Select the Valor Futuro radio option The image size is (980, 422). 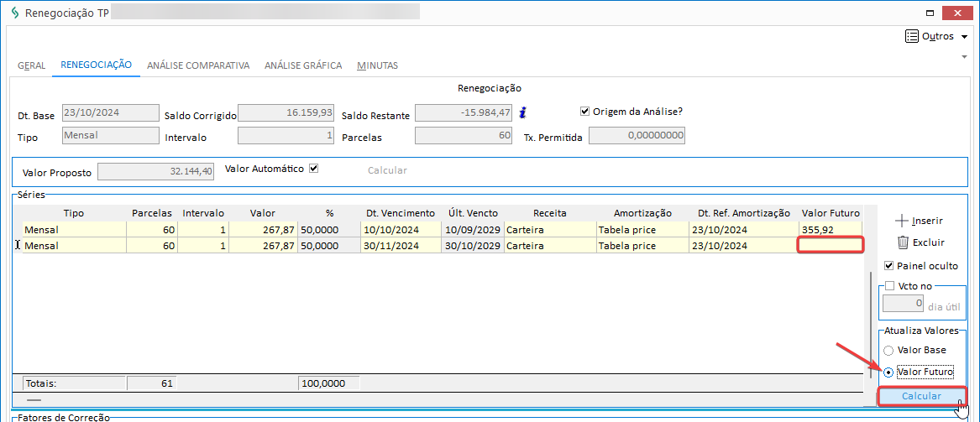tap(888, 372)
